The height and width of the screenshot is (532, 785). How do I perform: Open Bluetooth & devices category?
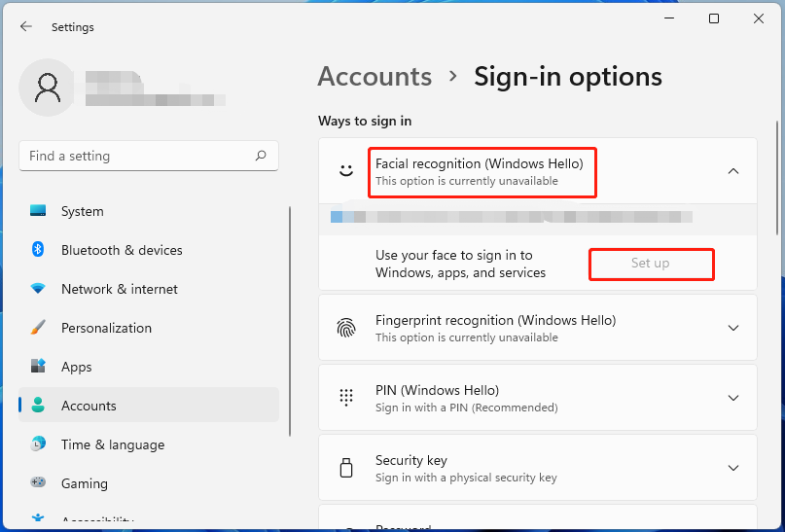[x=149, y=250]
